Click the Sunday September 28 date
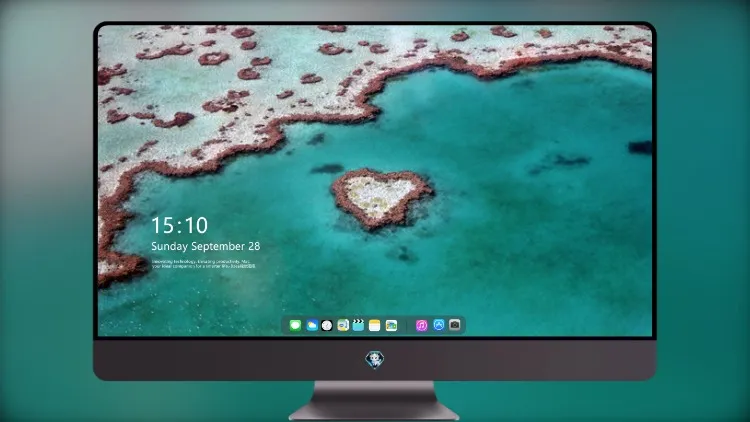This screenshot has height=422, width=750. 206,246
